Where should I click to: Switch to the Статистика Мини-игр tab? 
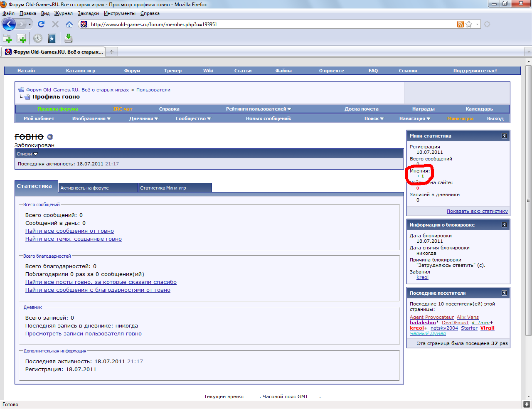click(x=175, y=188)
